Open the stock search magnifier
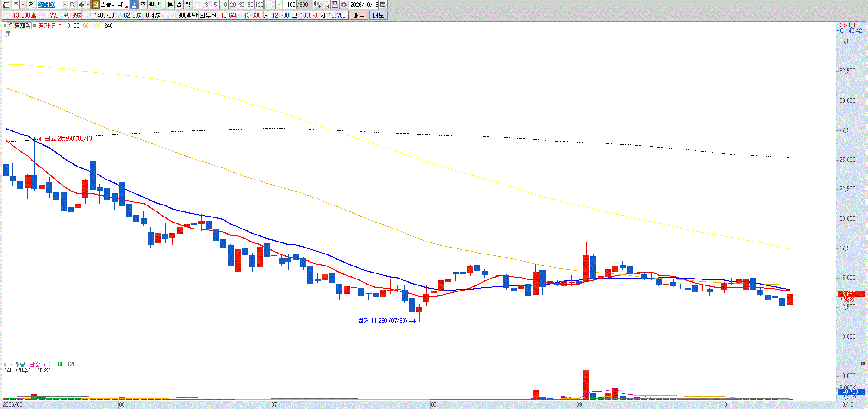868x409 pixels. click(x=73, y=5)
